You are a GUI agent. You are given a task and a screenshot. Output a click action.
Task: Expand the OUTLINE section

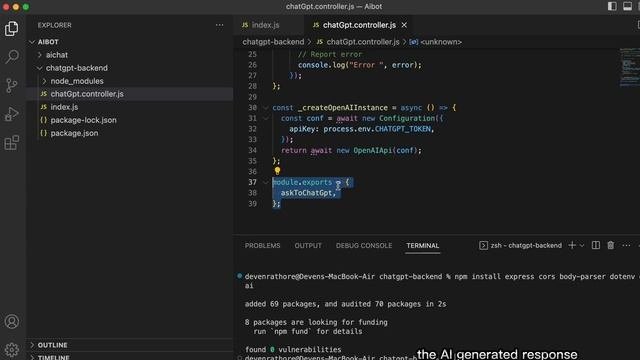point(32,345)
